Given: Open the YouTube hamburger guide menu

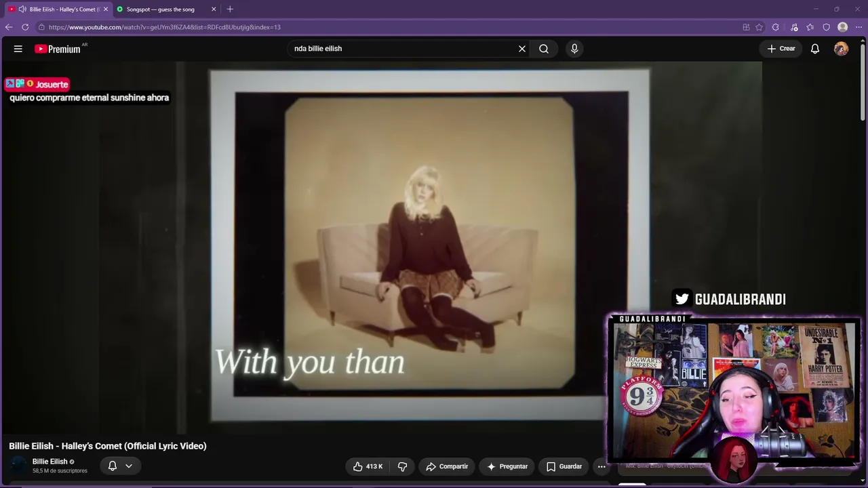Looking at the screenshot, I should click(x=18, y=49).
